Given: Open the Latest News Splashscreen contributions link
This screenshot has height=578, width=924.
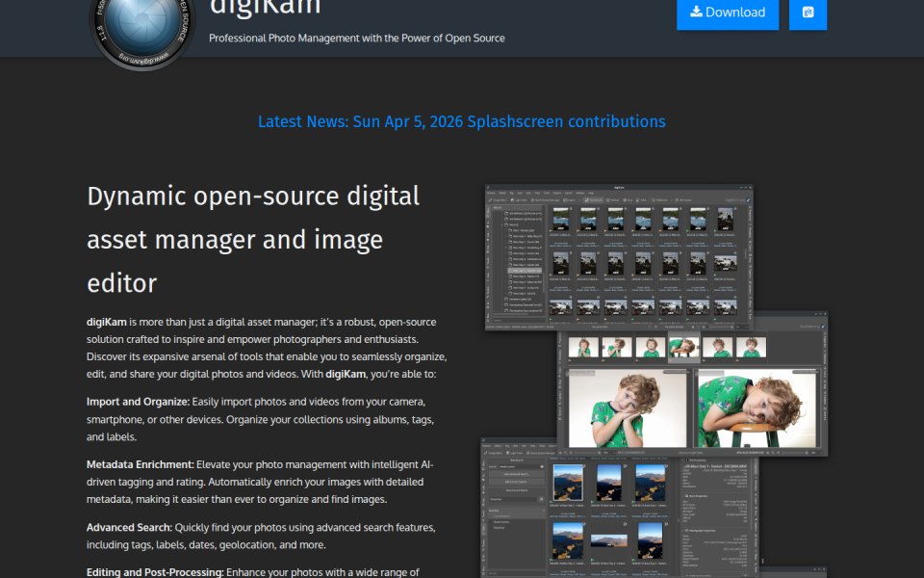Looking at the screenshot, I should [461, 121].
